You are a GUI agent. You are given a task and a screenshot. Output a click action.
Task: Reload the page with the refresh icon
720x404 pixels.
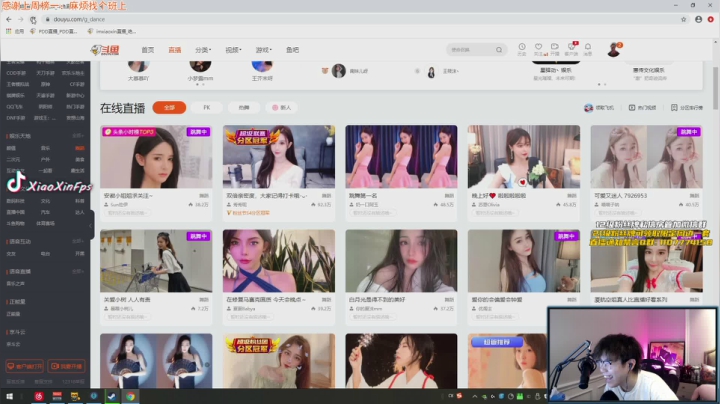33,19
